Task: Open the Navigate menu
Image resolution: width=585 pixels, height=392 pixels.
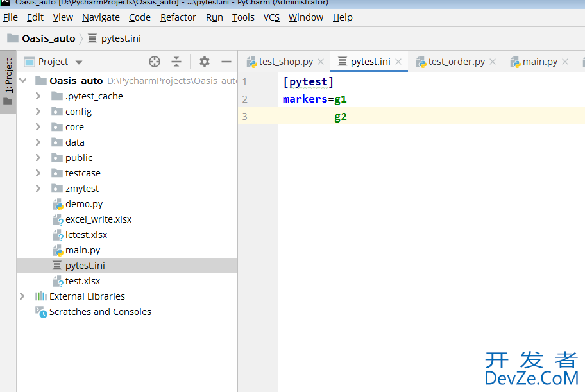Action: [x=101, y=17]
